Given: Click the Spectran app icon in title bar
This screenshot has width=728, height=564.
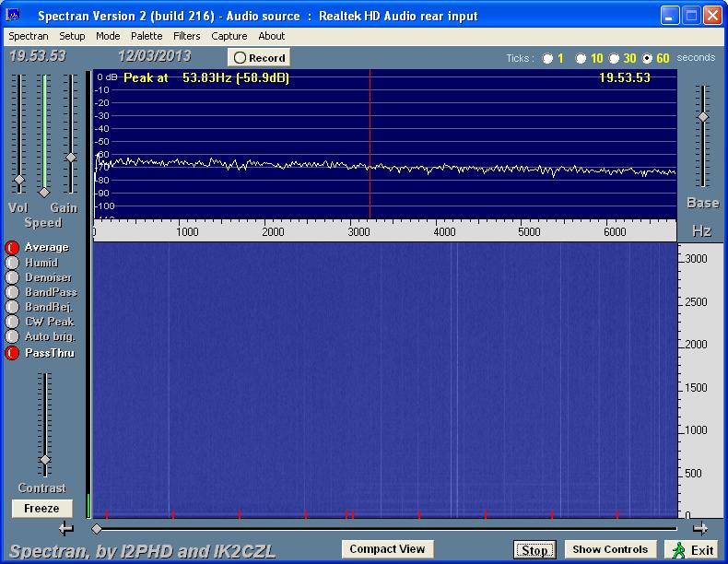Looking at the screenshot, I should (x=13, y=16).
